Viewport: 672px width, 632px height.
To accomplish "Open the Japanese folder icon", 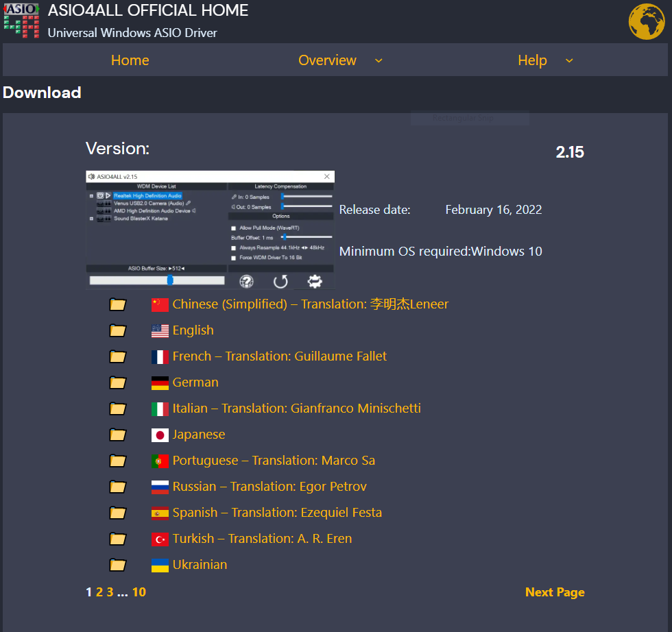I will 117,435.
